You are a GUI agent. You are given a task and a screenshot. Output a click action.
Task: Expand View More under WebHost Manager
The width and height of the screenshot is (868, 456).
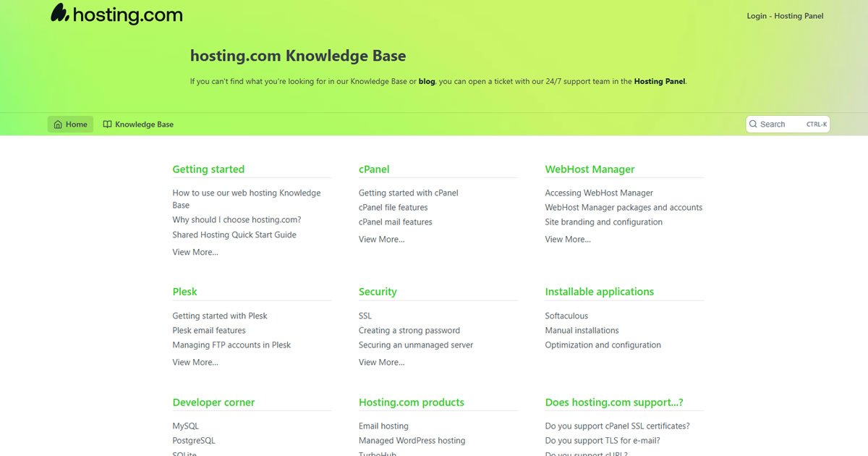pyautogui.click(x=567, y=240)
